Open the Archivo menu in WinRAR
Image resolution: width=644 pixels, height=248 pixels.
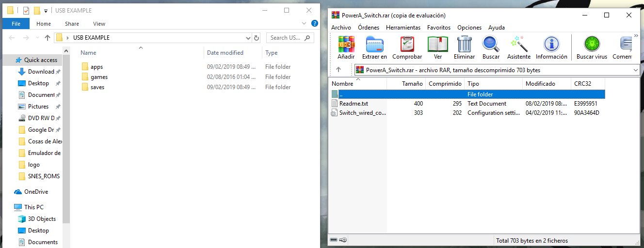[341, 28]
